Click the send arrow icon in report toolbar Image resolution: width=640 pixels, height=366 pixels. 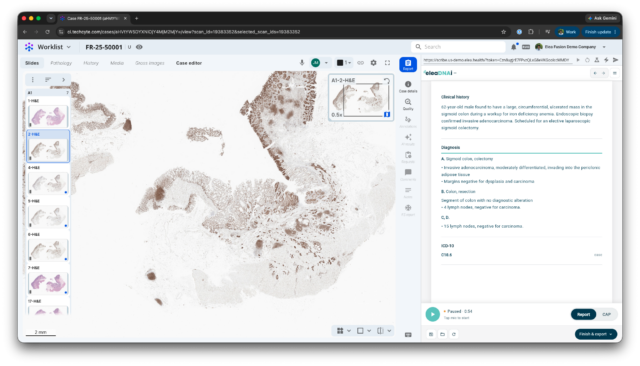(616, 60)
